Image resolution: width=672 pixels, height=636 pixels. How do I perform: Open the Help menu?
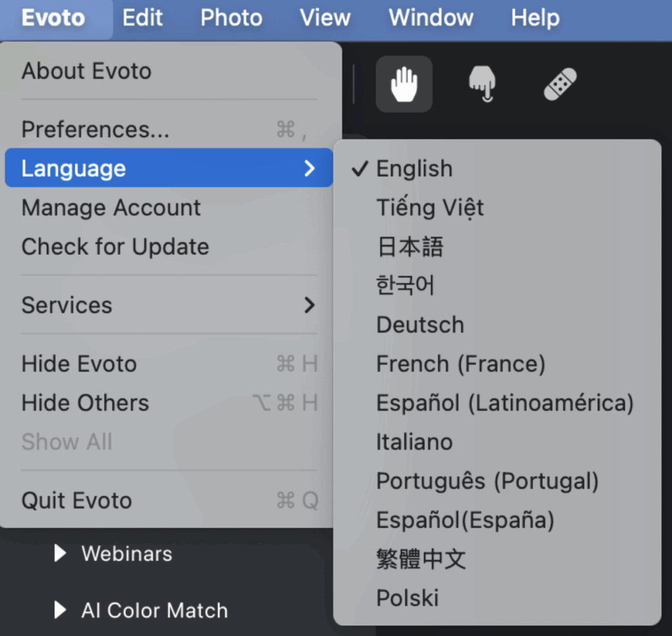534,18
